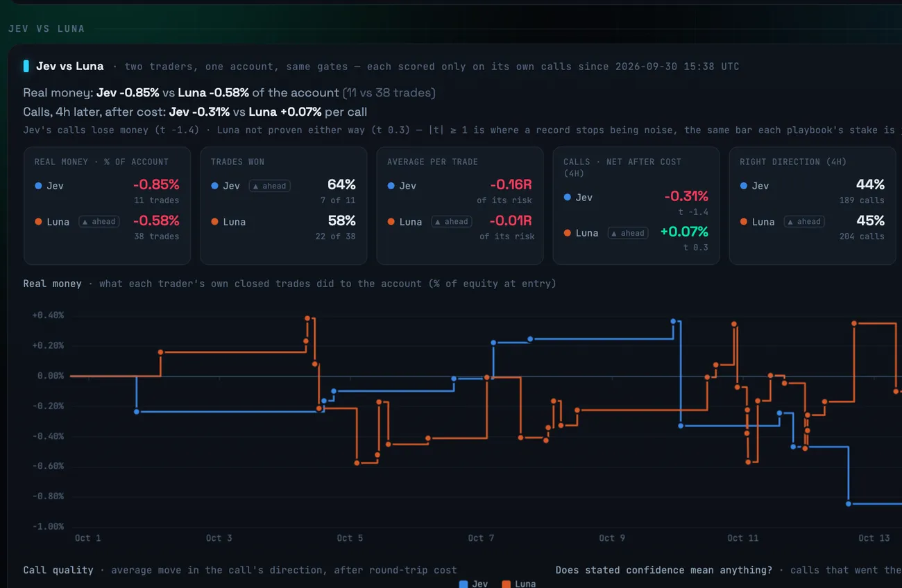This screenshot has height=588, width=902.
Task: Click Luna's ahead badge in the Real Money card
Action: (99, 222)
